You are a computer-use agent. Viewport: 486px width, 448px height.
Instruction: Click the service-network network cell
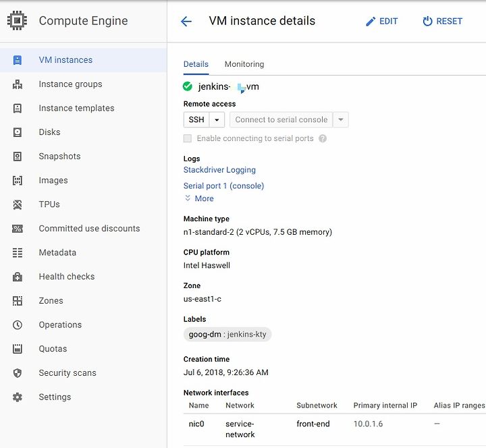point(240,429)
